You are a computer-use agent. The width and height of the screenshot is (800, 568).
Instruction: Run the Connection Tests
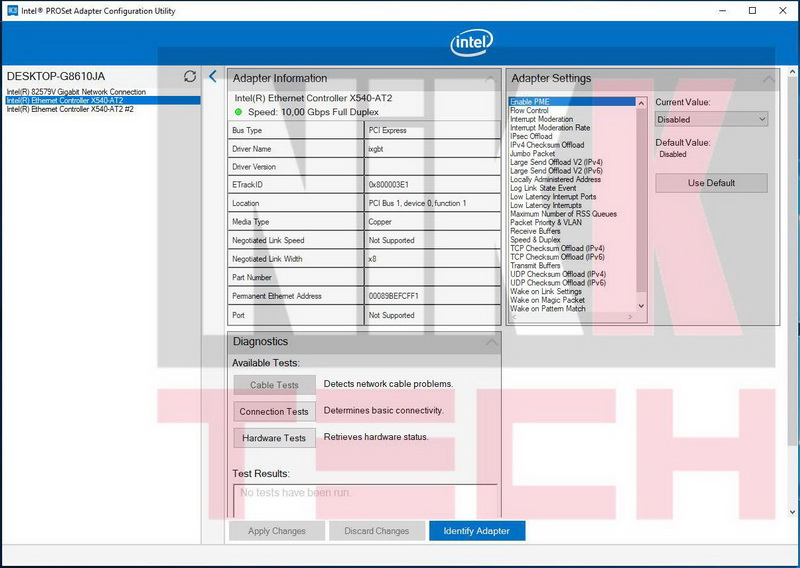point(274,411)
